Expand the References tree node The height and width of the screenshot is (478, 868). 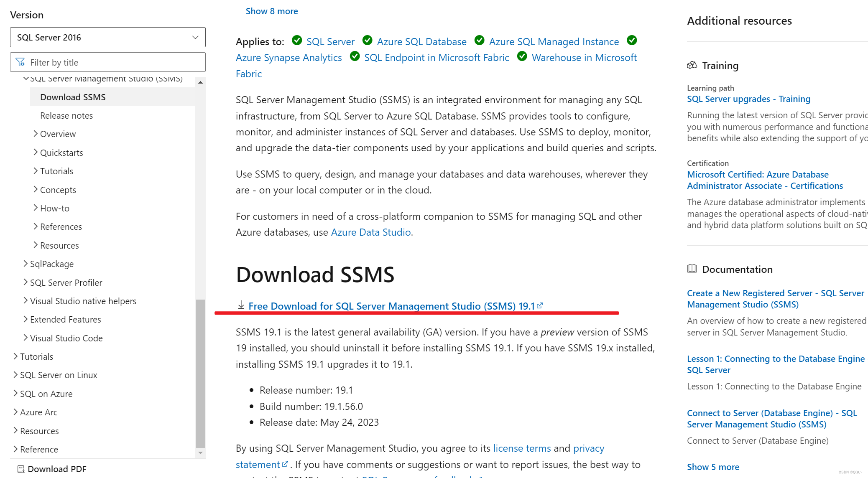(x=36, y=226)
